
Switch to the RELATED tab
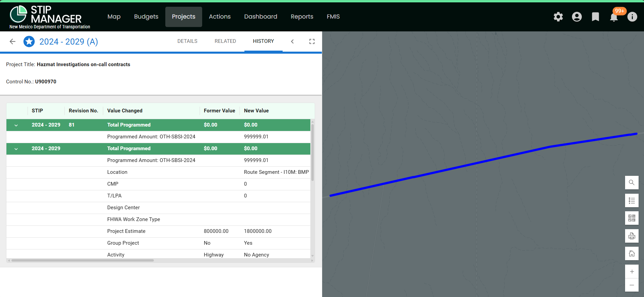pyautogui.click(x=225, y=41)
